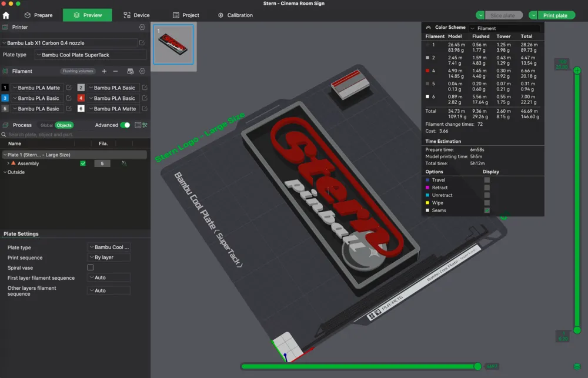
Task: Switch Process mode to Objects
Action: click(64, 125)
